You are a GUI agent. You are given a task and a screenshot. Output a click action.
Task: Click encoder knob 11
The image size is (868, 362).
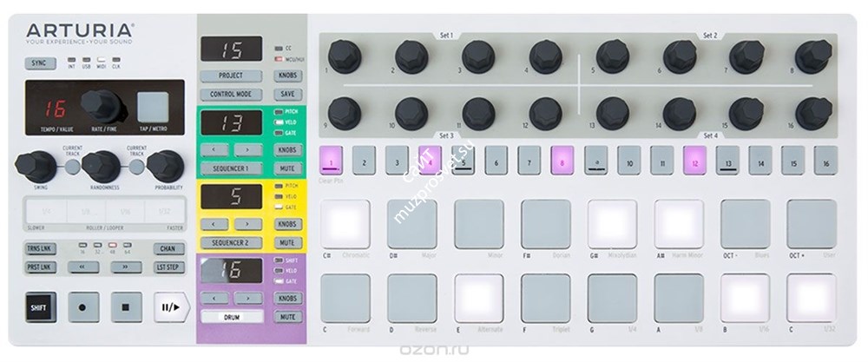click(x=478, y=114)
